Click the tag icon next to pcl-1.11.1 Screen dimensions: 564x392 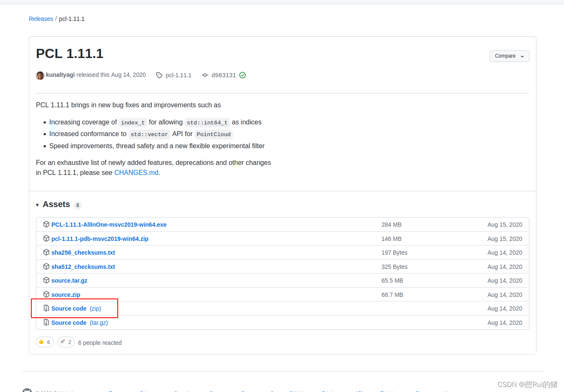(x=159, y=75)
